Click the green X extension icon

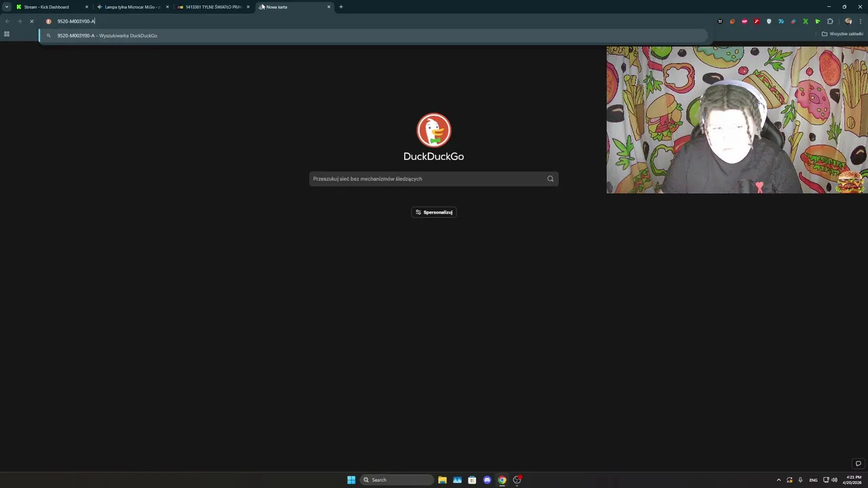pyautogui.click(x=805, y=21)
